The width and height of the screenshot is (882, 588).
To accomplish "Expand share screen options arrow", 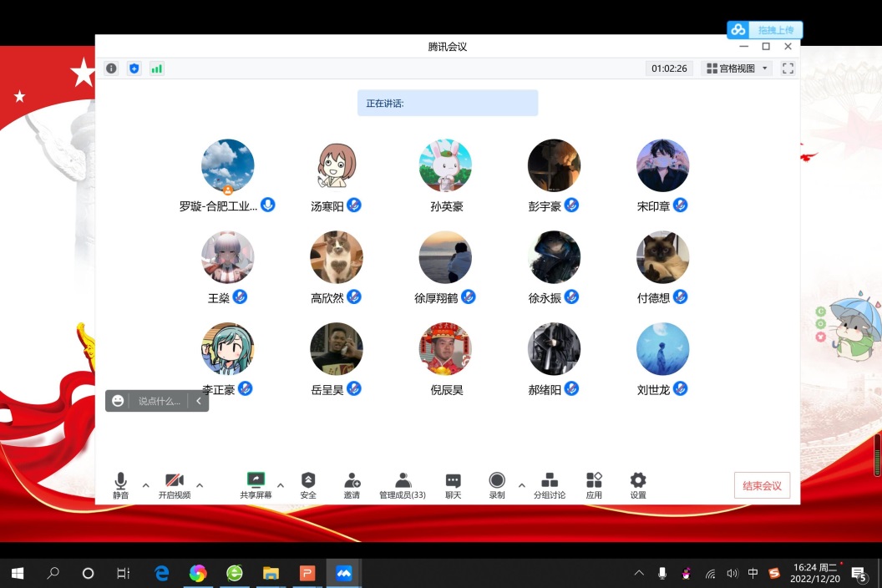I will point(281,484).
